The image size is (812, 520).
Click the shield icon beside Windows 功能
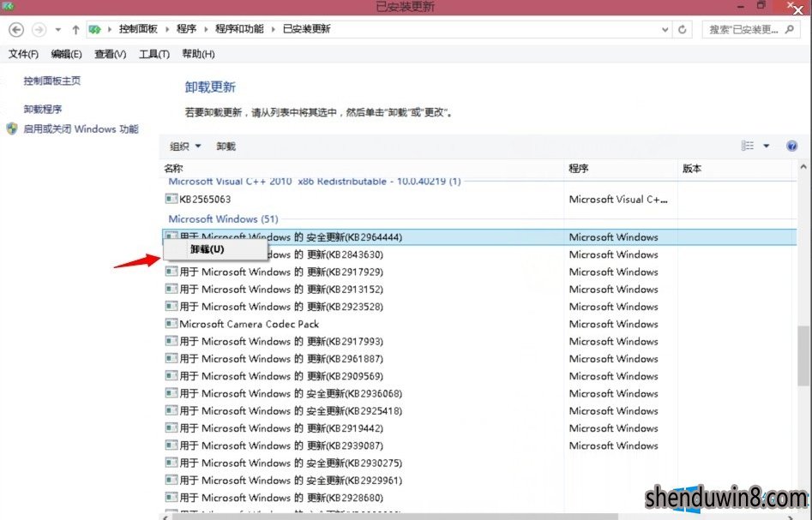pos(12,129)
